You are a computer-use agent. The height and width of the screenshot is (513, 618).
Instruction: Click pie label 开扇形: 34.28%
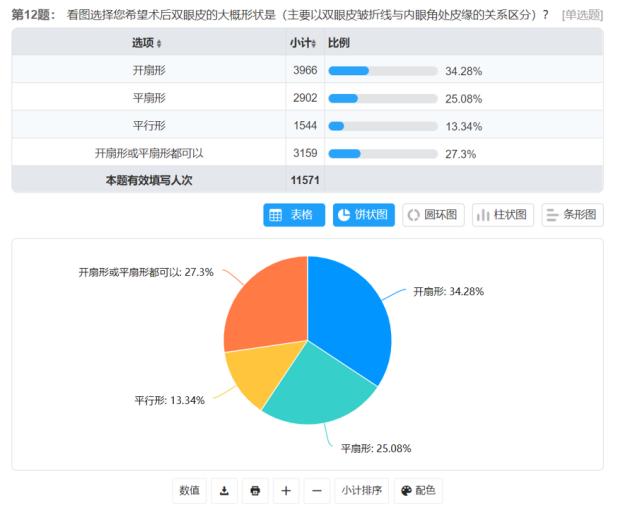point(449,292)
